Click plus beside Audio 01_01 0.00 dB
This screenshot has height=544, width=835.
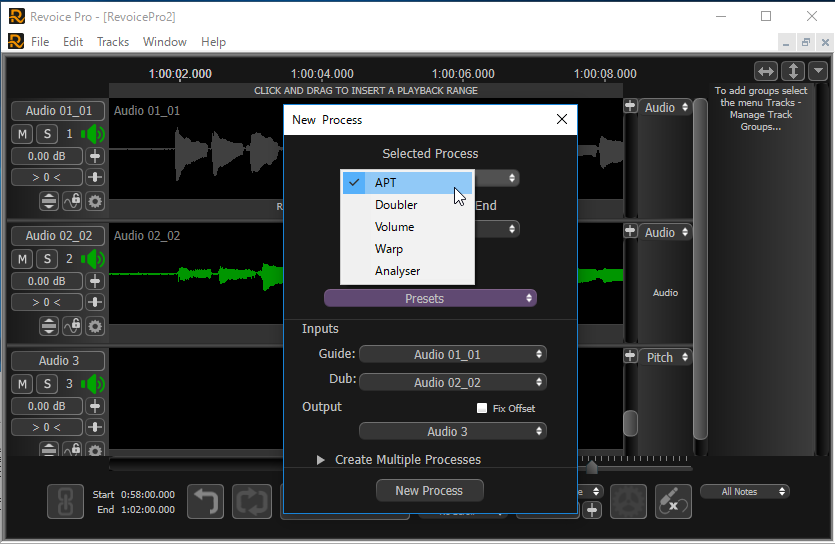(95, 156)
